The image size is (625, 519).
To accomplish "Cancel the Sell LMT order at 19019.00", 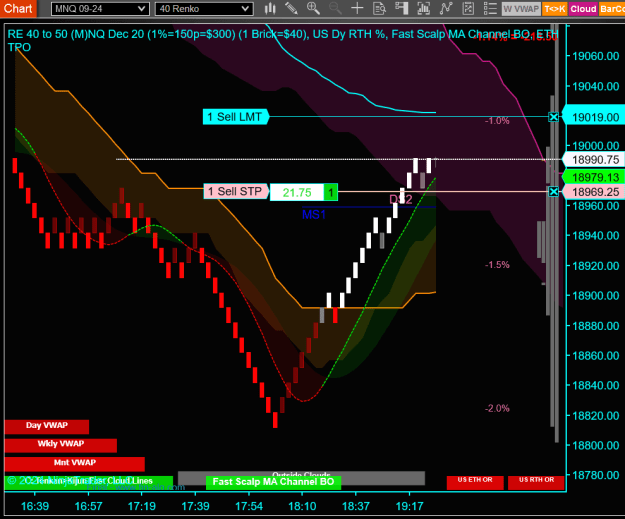I will tap(553, 117).
